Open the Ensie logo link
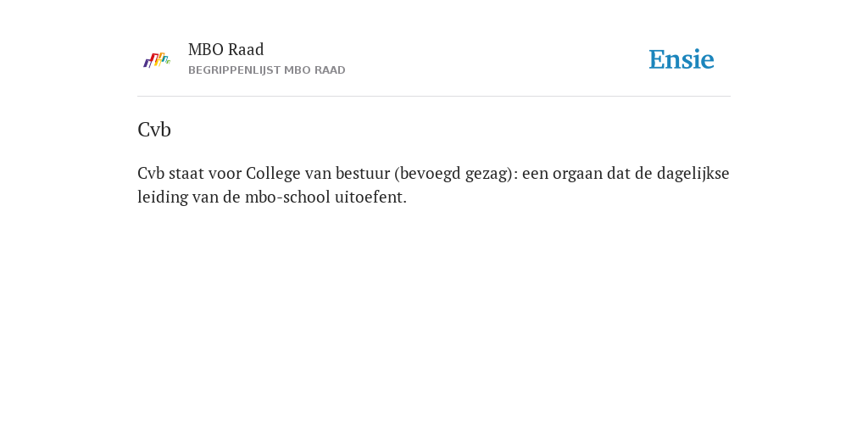 coord(682,59)
